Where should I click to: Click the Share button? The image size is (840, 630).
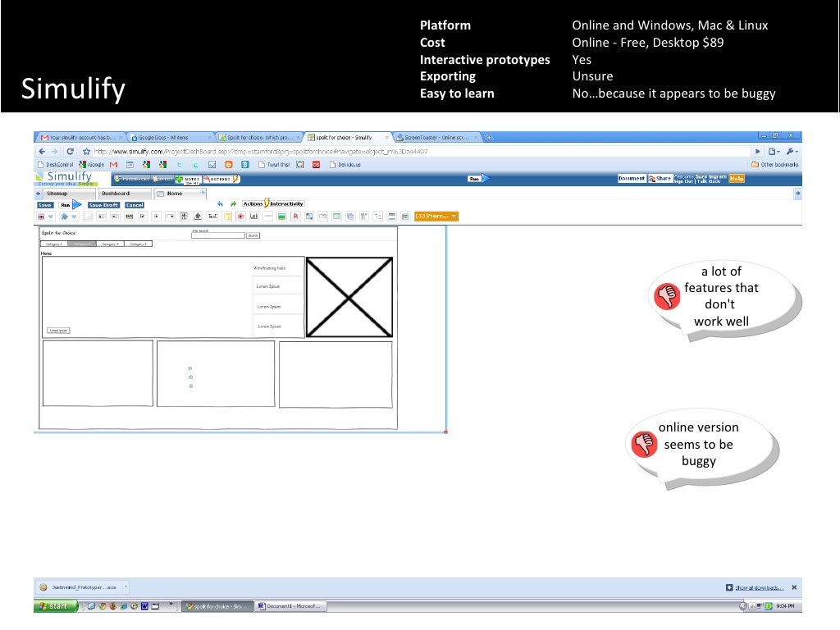pos(660,178)
